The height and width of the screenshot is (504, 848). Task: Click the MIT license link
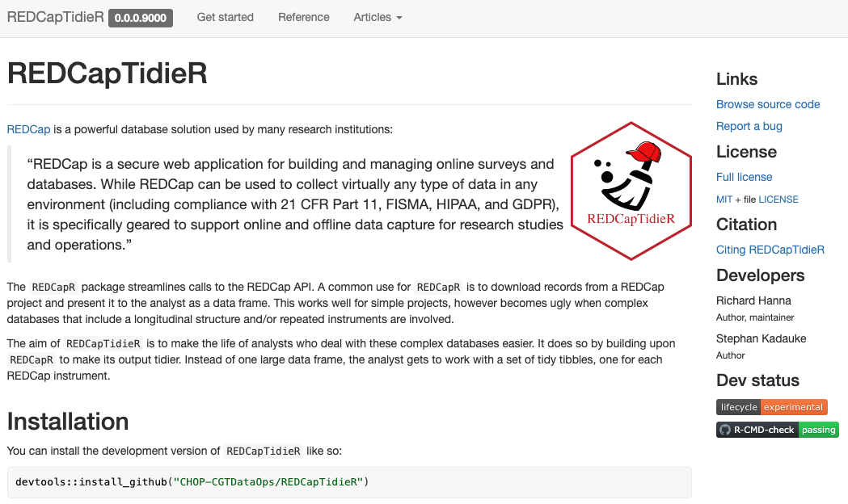point(724,199)
